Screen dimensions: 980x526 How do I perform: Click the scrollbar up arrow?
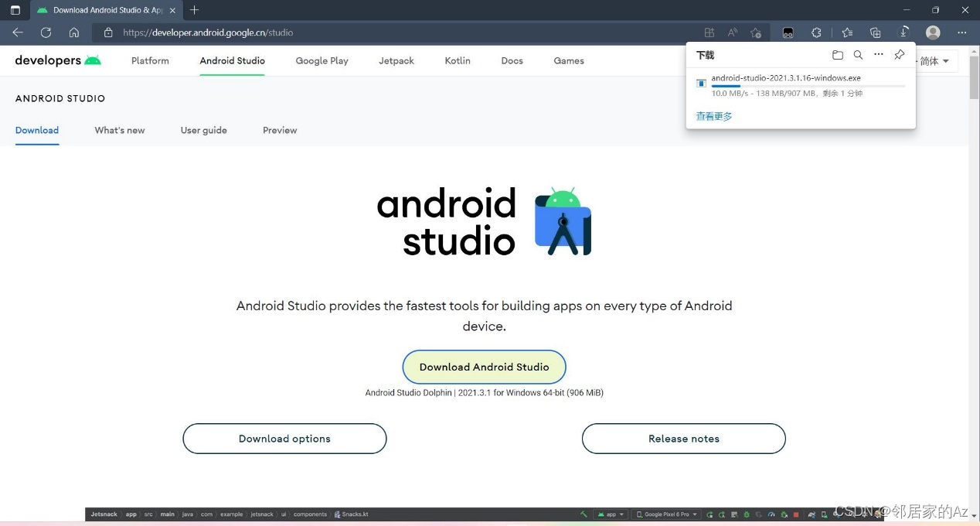coord(974,50)
